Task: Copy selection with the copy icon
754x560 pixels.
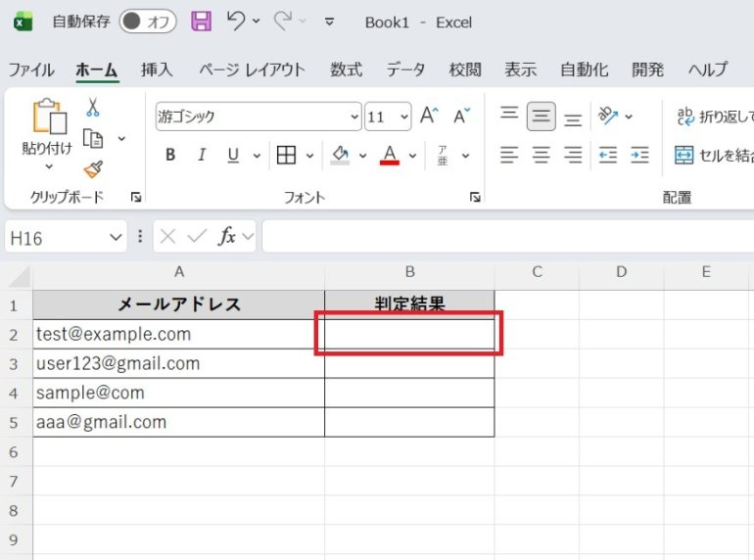Action: [x=93, y=138]
